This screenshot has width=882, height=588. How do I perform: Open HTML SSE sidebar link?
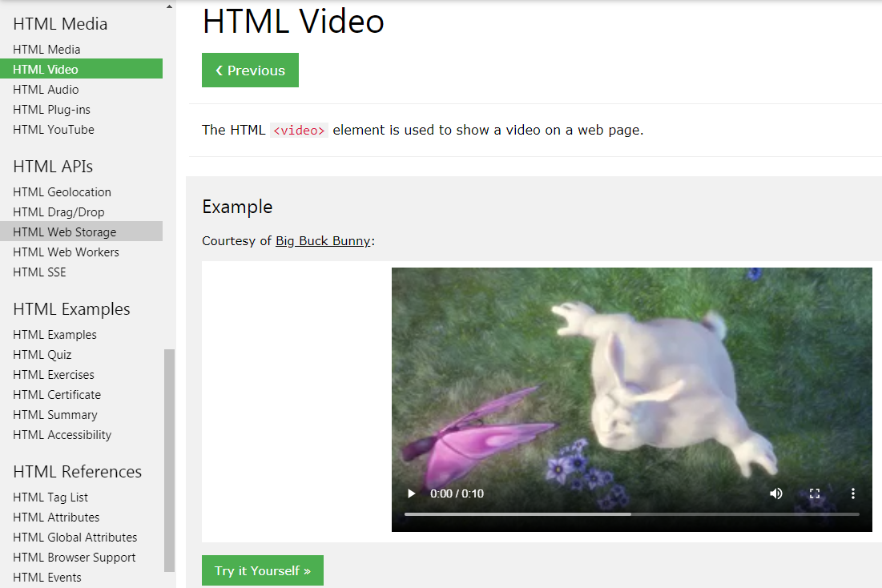pyautogui.click(x=39, y=272)
